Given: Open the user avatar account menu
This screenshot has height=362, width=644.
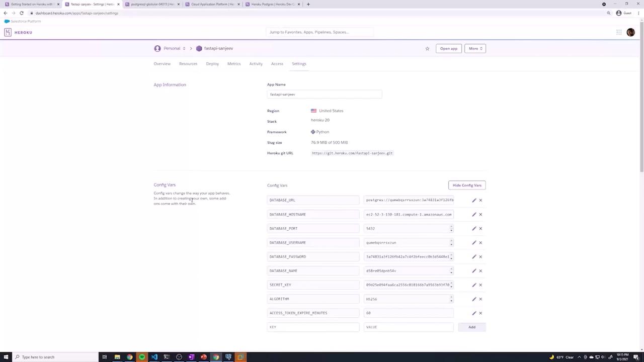Looking at the screenshot, I should [x=631, y=32].
